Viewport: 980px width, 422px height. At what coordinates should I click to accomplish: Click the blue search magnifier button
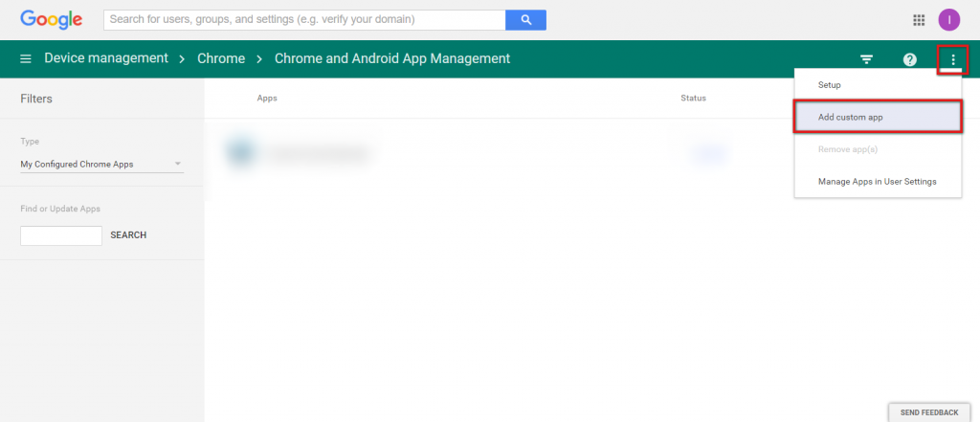click(525, 20)
